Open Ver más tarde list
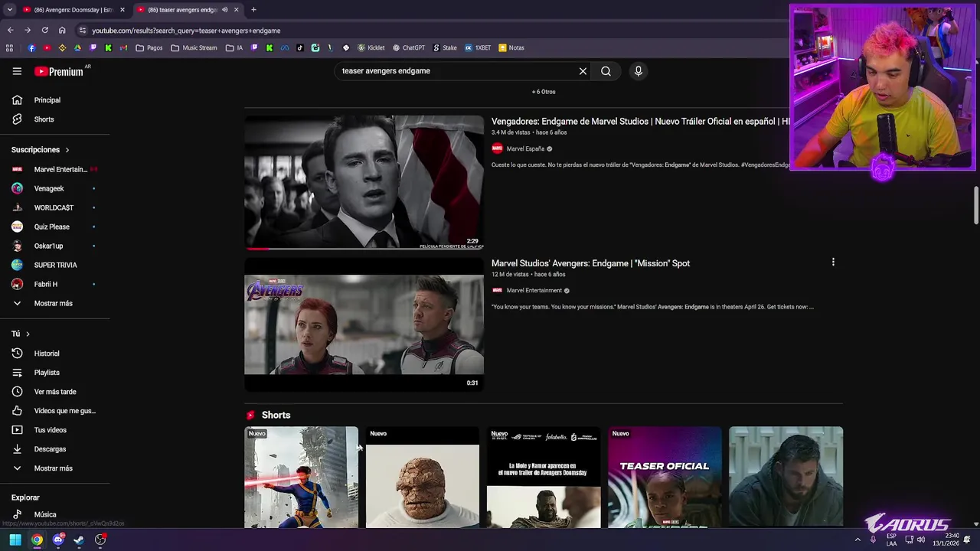980x551 pixels. pos(55,392)
